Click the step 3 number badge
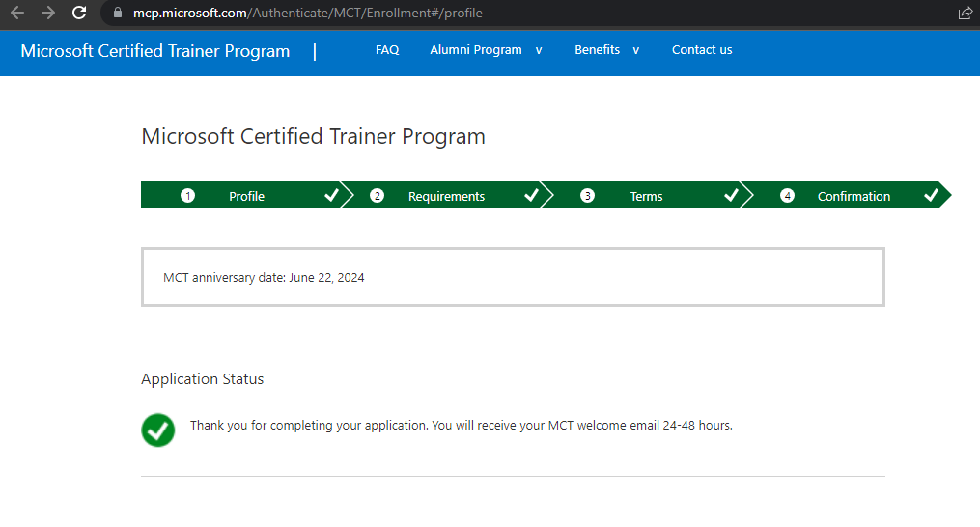 tap(587, 196)
